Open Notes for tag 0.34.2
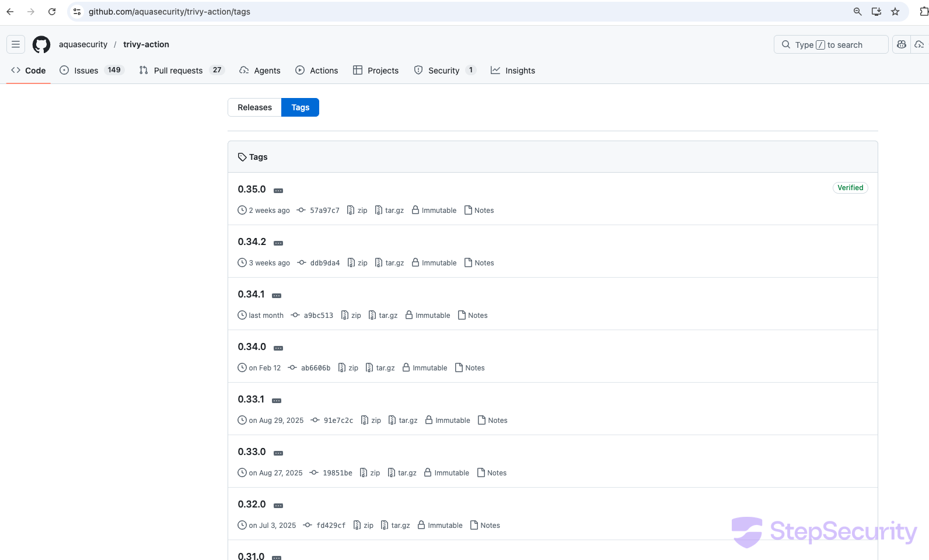Viewport: 929px width, 560px height. (479, 263)
